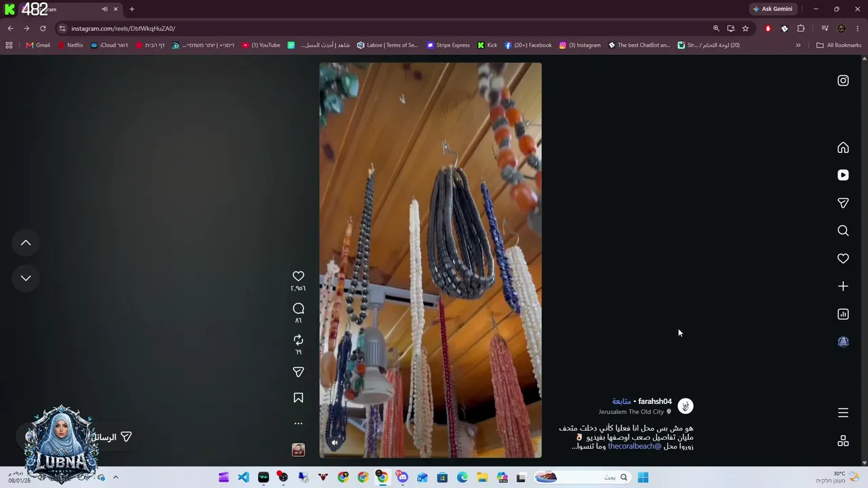Open the Chrome profile avatar
868x488 pixels.
[842, 28]
